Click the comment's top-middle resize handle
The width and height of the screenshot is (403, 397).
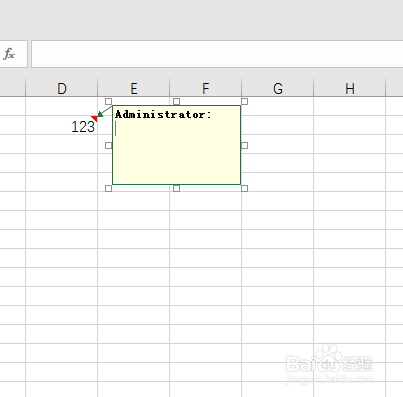click(x=177, y=101)
